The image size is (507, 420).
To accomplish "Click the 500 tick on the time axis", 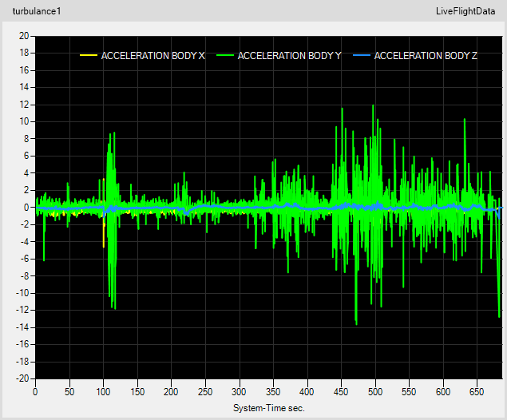I will pos(377,392).
